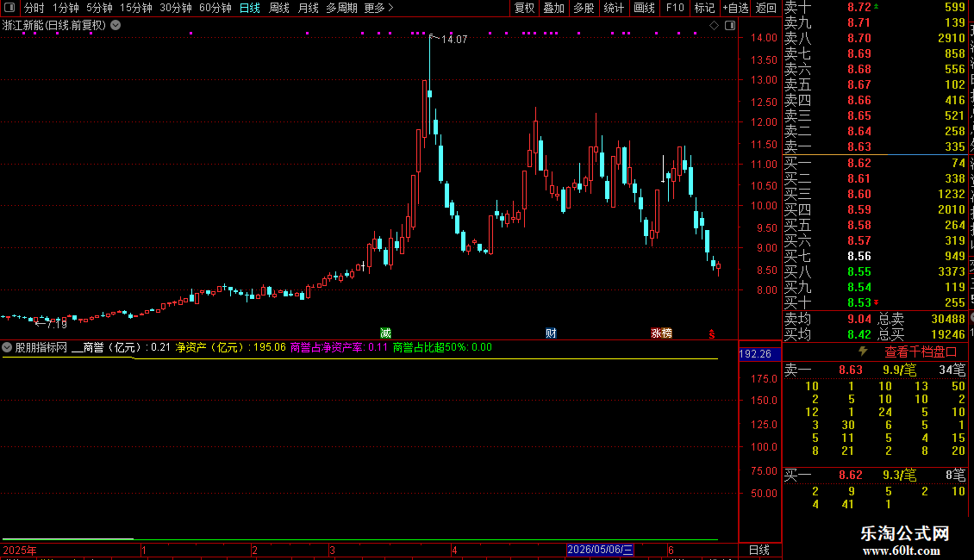Screen dimensions: 974x560
Task: Open F10 company information
Action: click(x=675, y=8)
